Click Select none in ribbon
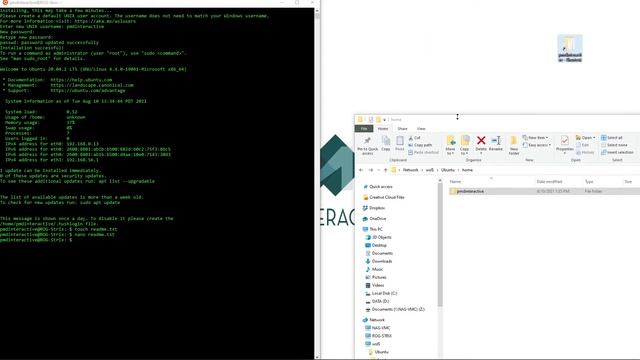 (614, 145)
